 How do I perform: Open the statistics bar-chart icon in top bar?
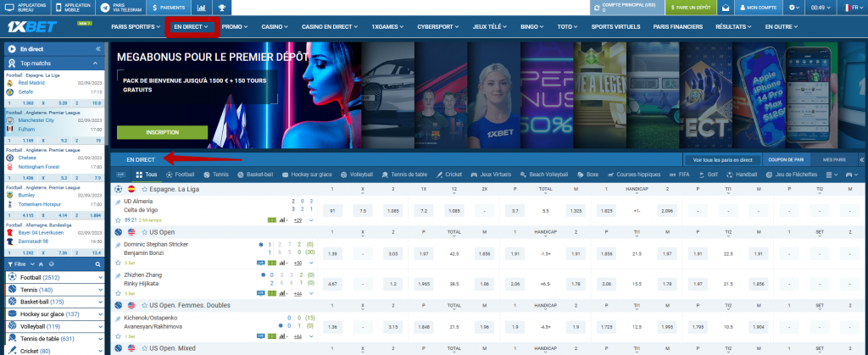click(201, 8)
